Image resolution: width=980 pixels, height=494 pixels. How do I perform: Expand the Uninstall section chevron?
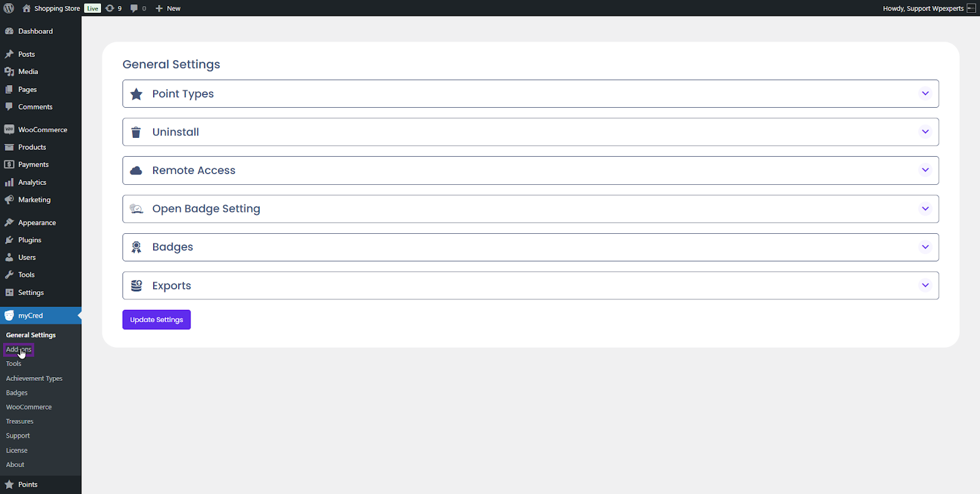point(925,132)
